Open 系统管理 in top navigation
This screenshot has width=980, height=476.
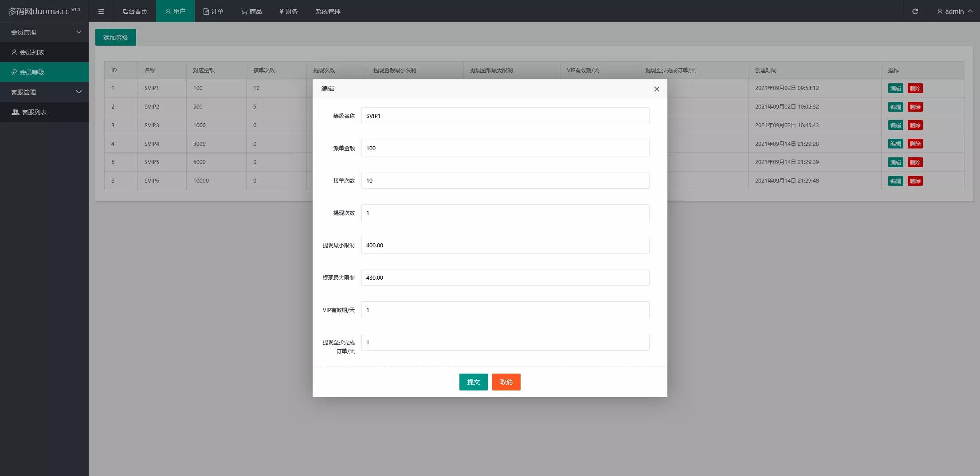(328, 12)
